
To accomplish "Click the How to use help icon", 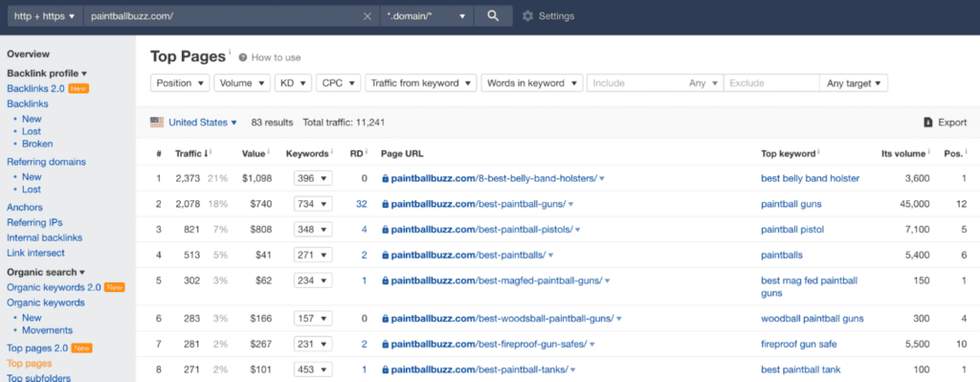I will coord(242,57).
